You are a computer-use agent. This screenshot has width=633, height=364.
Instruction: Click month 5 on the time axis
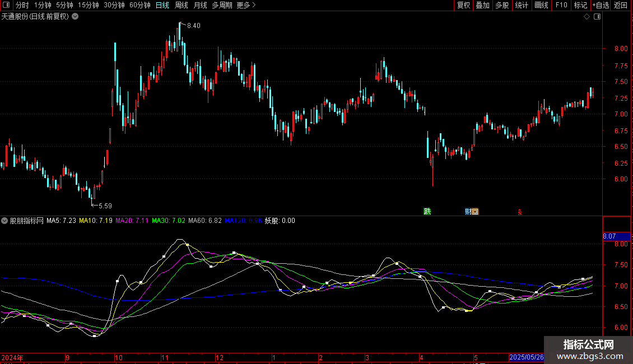pos(476,357)
